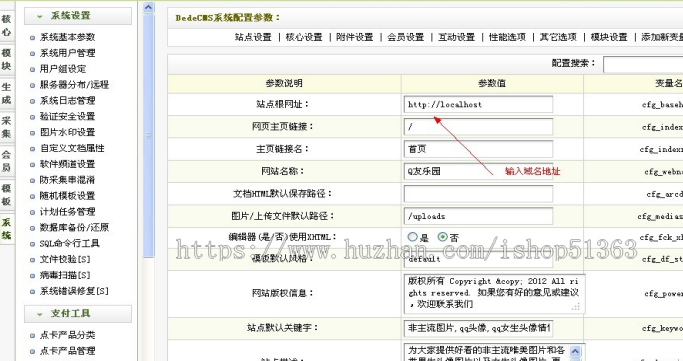Image resolution: width=683 pixels, height=361 pixels.
Task: Click 站点根网址 field with http://localhost
Action: tap(478, 105)
